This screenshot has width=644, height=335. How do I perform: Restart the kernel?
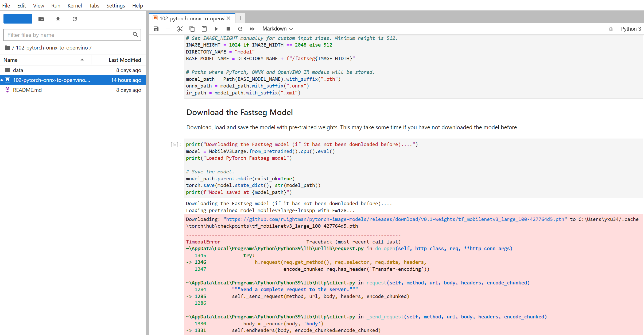coord(240,29)
